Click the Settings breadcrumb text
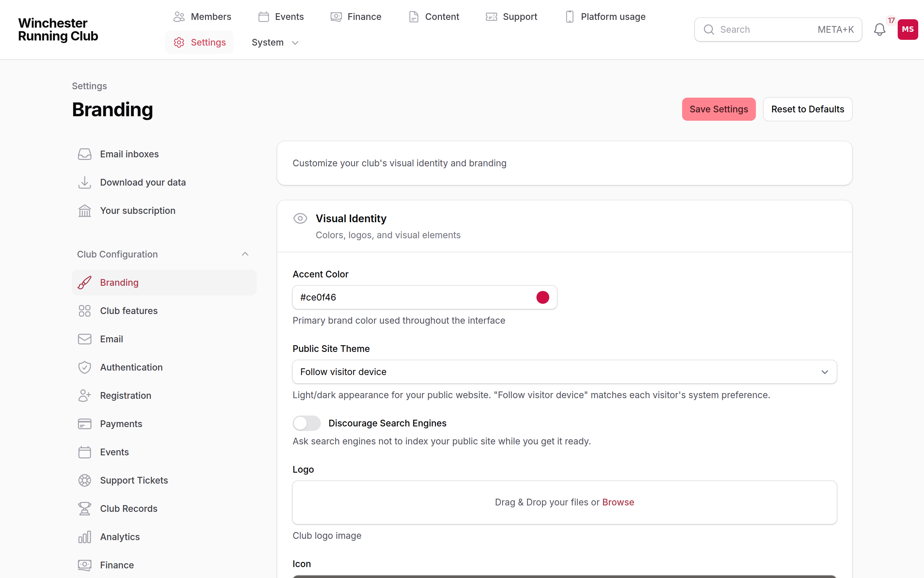Viewport: 924px width, 578px height. pyautogui.click(x=89, y=86)
